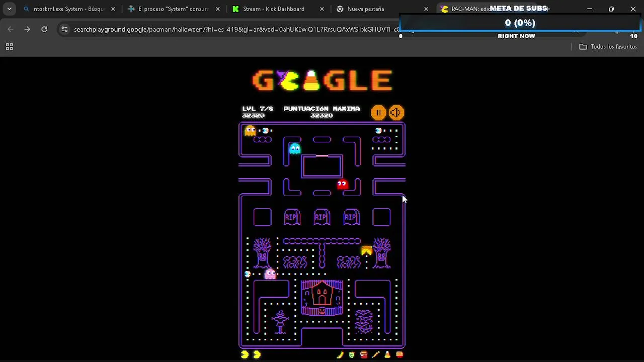Image resolution: width=644 pixels, height=362 pixels.
Task: Click the left bare spooky tree
Action: 262,253
